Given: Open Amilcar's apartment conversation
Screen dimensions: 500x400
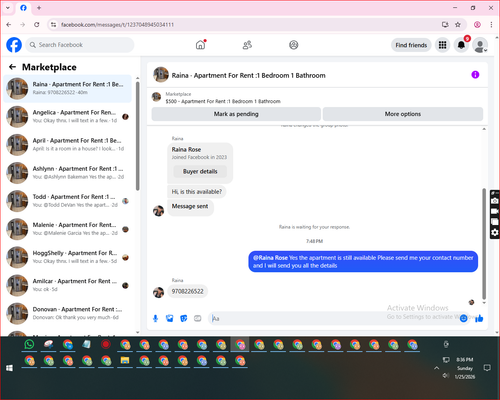Looking at the screenshot, I should point(68,285).
